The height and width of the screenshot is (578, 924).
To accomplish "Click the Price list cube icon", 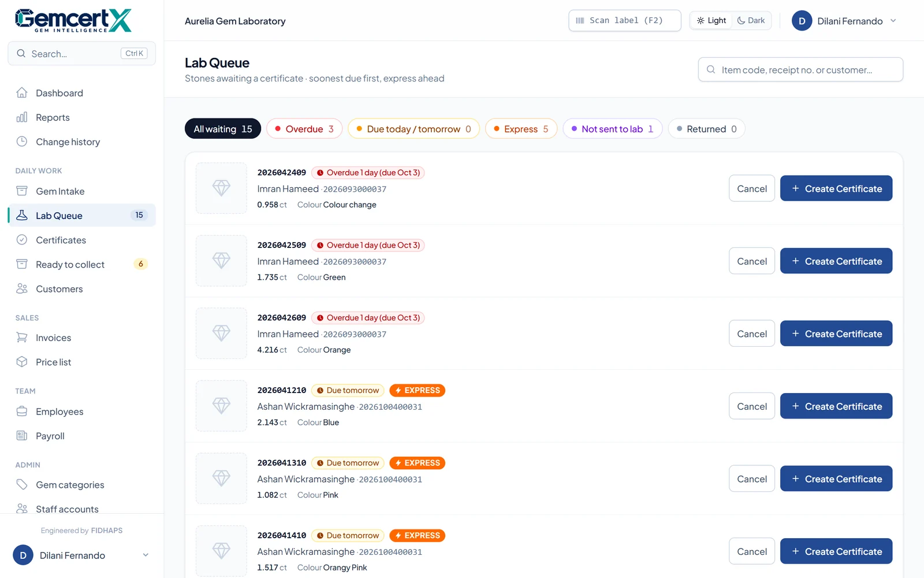I will 22,362.
